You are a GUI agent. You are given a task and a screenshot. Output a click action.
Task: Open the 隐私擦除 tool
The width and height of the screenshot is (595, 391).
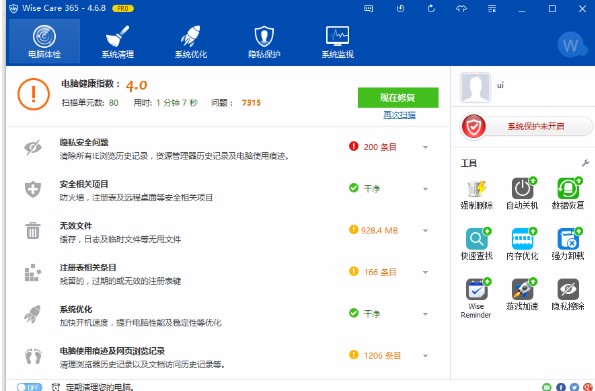pyautogui.click(x=568, y=295)
